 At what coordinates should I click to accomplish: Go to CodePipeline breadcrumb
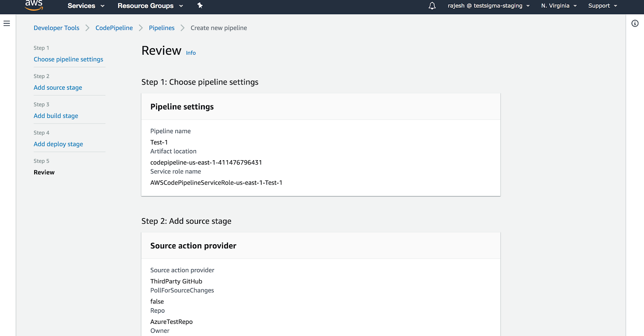(x=114, y=28)
